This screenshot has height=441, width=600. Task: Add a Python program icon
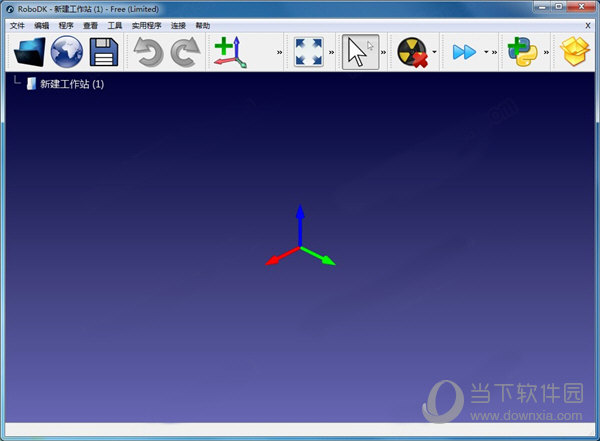tap(522, 52)
